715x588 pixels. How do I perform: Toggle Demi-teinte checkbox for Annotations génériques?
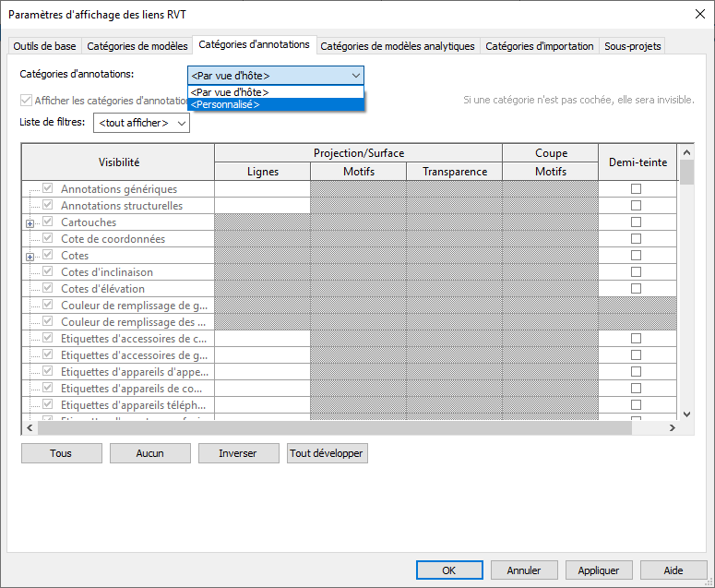pos(636,189)
